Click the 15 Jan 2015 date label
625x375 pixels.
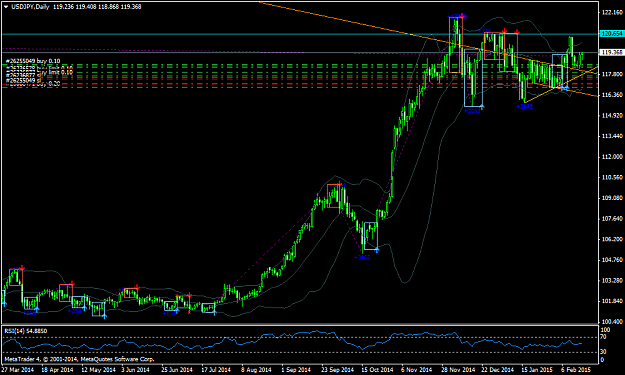(537, 369)
